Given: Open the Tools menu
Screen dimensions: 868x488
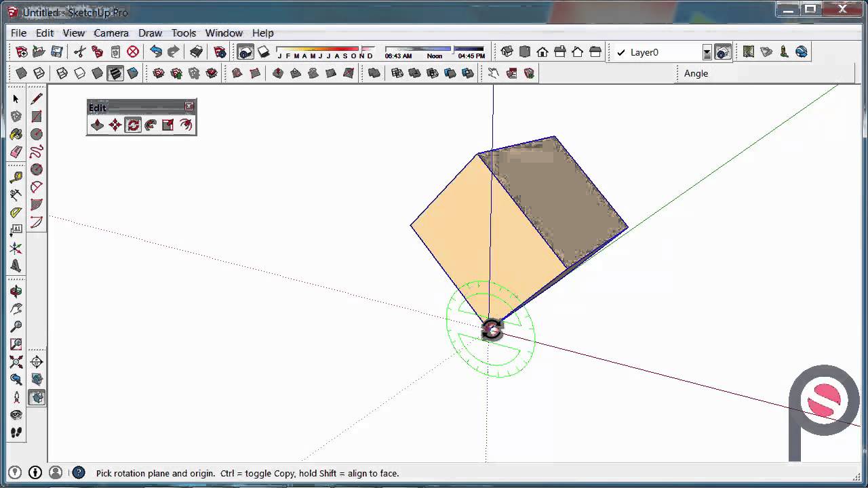Looking at the screenshot, I should 184,33.
